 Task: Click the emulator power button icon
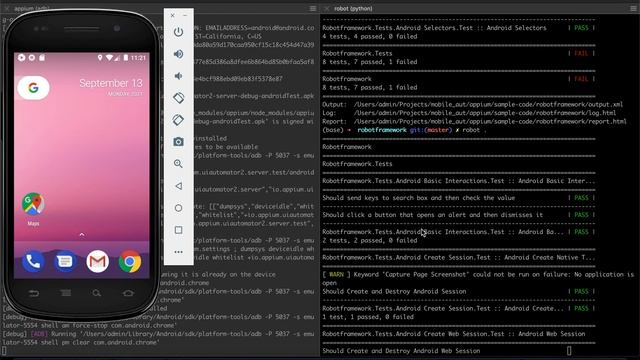coord(178,32)
